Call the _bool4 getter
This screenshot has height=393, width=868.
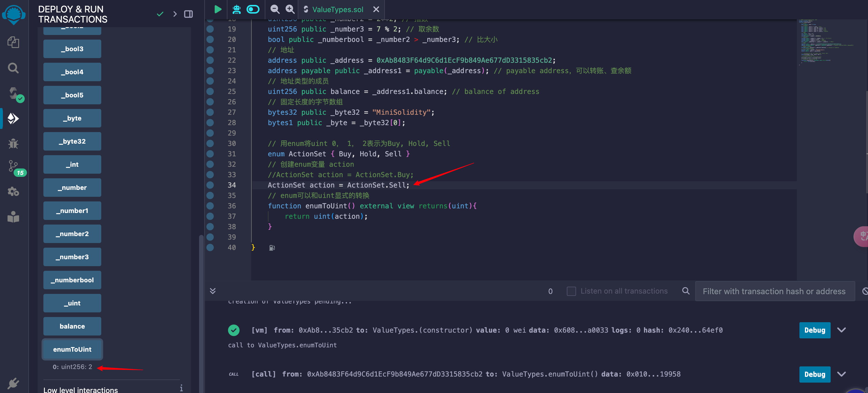pos(72,72)
